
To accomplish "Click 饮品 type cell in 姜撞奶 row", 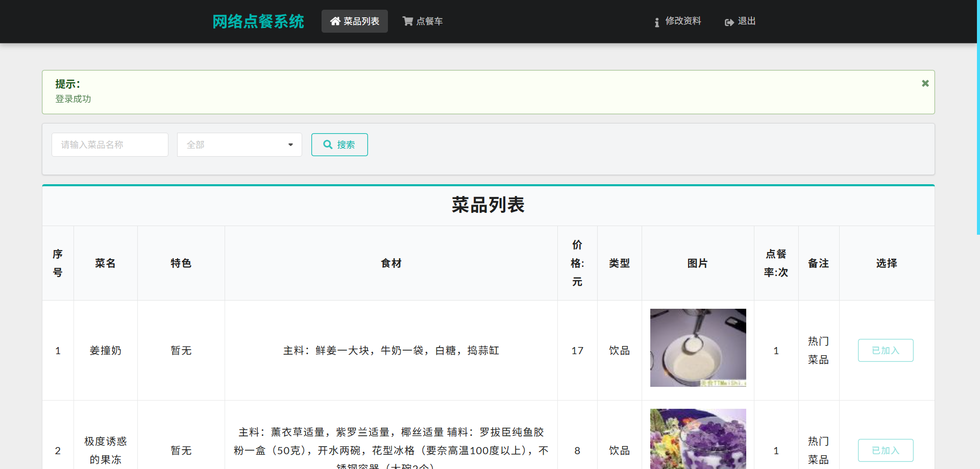I will click(x=619, y=351).
